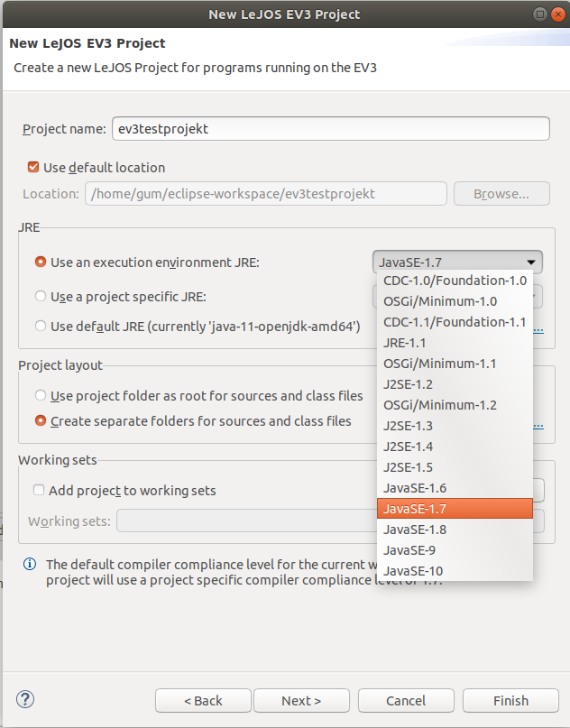
Task: Click the Next > button
Action: coord(301,700)
